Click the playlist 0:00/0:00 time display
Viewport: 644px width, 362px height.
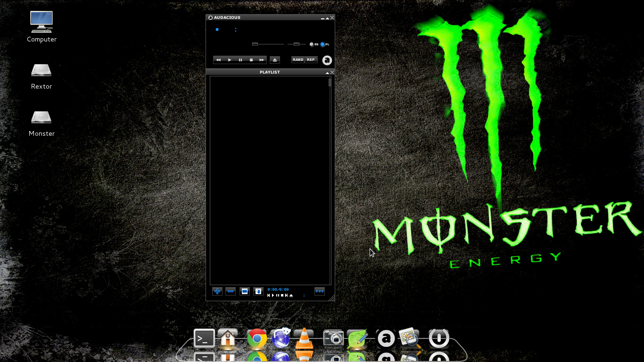point(278,290)
